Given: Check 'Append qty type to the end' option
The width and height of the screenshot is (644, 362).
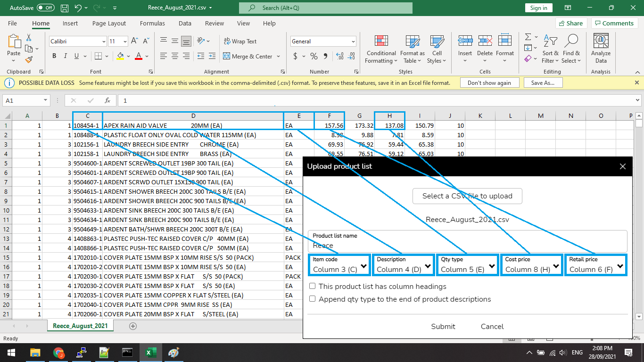Looking at the screenshot, I should (x=312, y=299).
